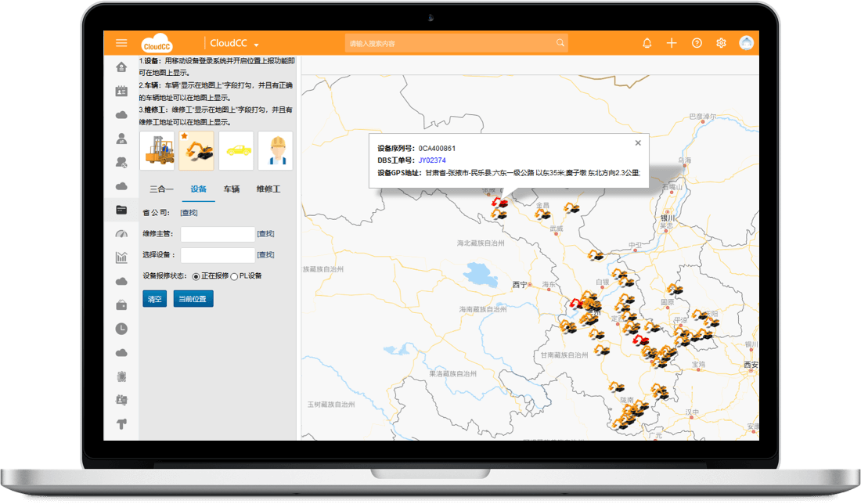
Task: Select the 正在报修 radio button
Action: tap(196, 276)
